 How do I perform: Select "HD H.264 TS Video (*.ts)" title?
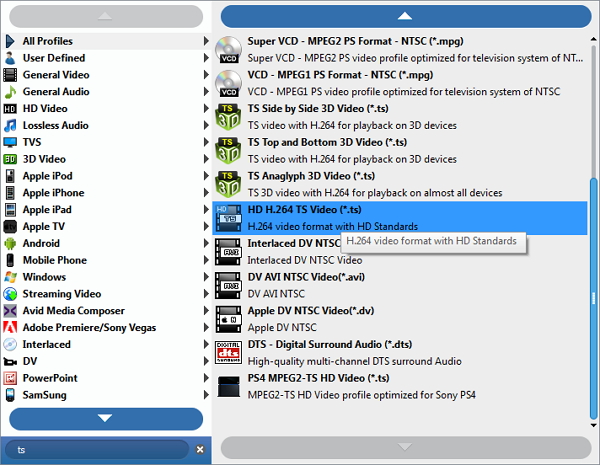pos(304,210)
